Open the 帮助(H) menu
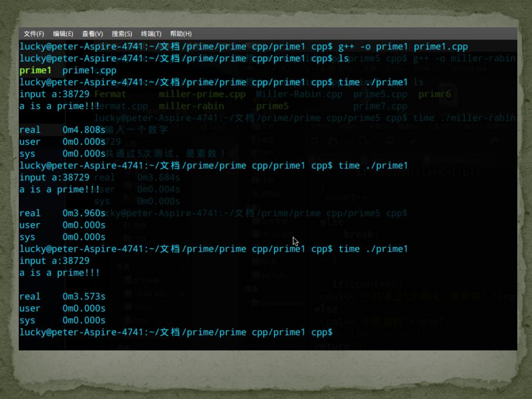This screenshot has width=532, height=399. coord(181,34)
